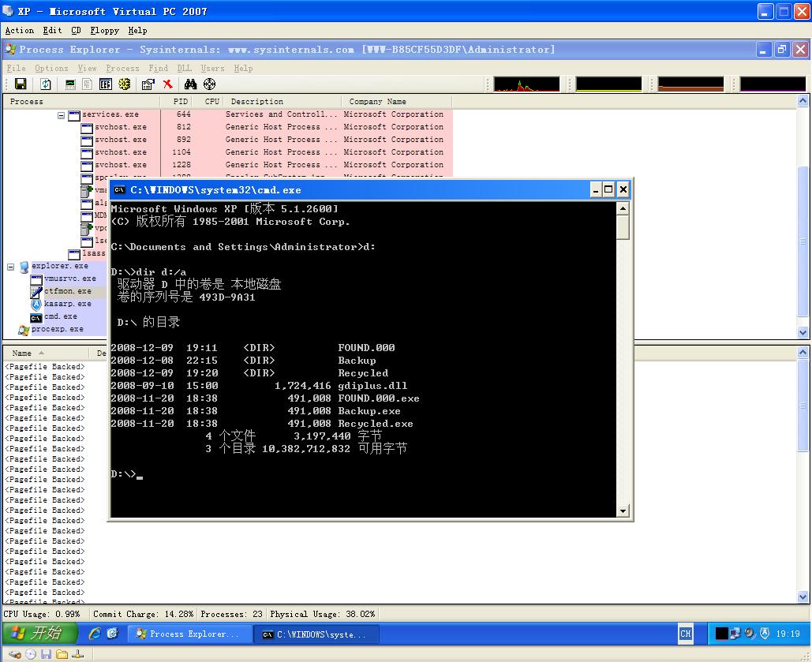812x662 pixels.
Task: Click the scroll-up arrow in cmd window
Action: pyautogui.click(x=623, y=208)
